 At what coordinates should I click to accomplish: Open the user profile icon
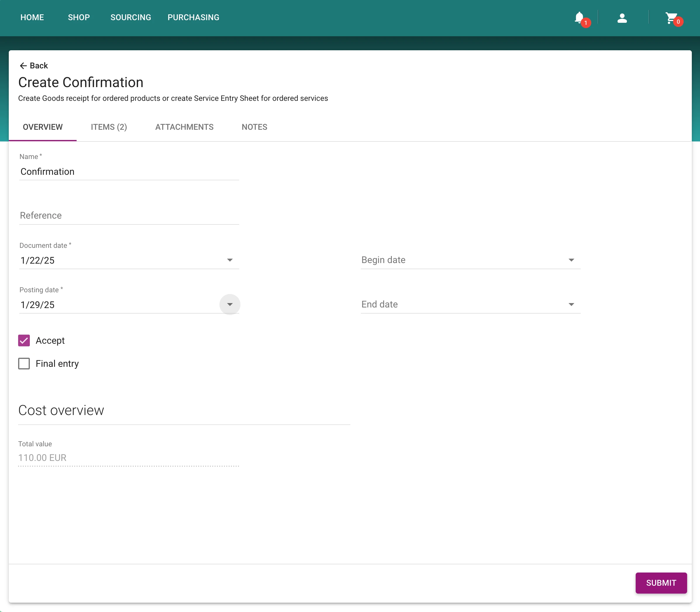pos(622,18)
